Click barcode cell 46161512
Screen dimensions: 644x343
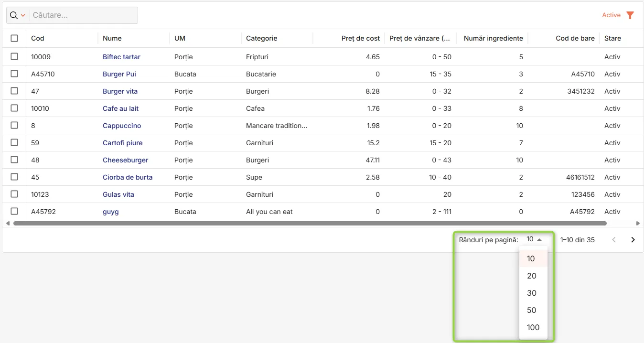[580, 177]
